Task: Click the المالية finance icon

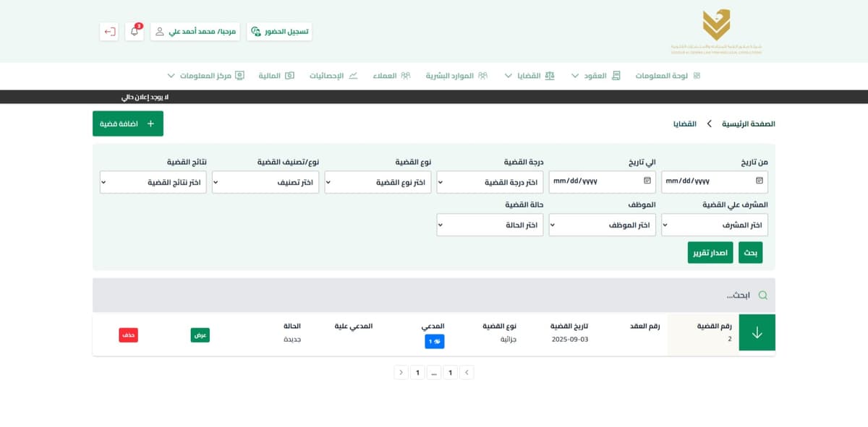Action: [x=290, y=76]
